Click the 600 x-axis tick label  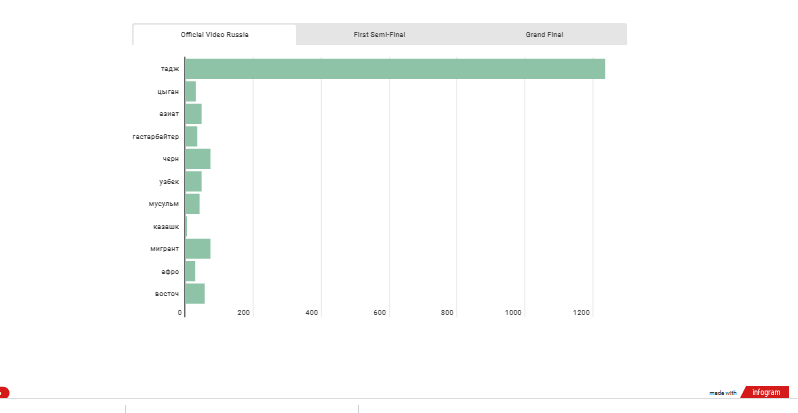380,313
